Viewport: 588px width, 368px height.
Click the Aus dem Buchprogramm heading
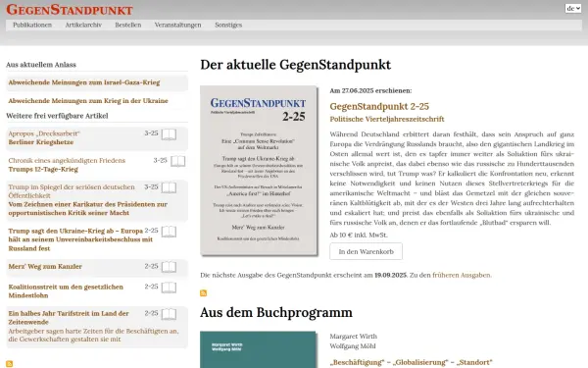(x=276, y=312)
